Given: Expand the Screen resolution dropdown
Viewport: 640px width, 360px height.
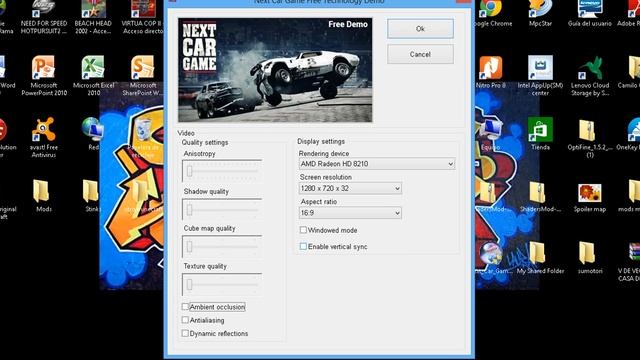Looking at the screenshot, I should point(350,188).
